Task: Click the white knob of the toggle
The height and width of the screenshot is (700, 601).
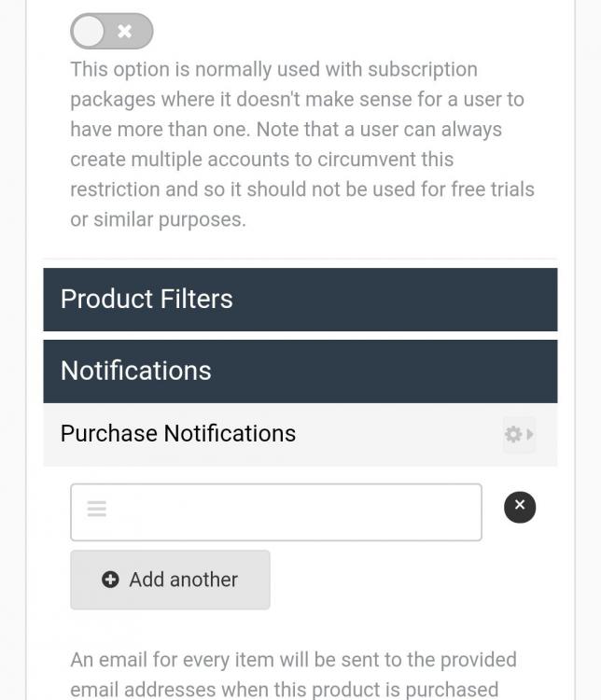Action: pyautogui.click(x=89, y=32)
